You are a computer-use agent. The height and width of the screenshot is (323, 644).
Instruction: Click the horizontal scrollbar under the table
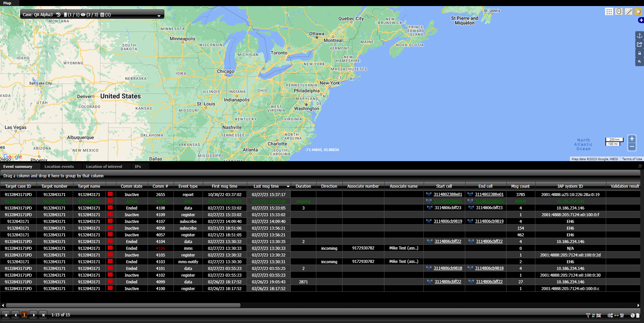(x=123, y=305)
